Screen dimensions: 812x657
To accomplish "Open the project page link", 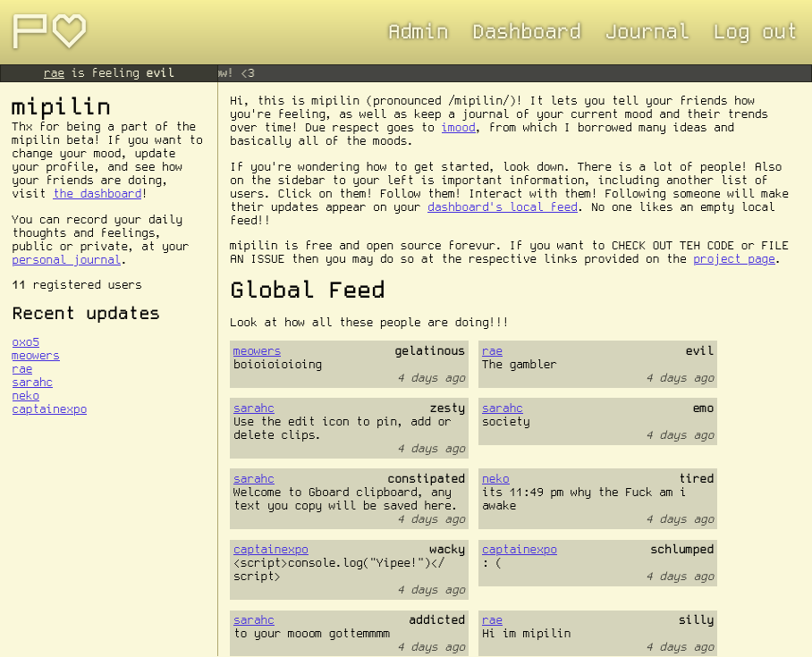I will (734, 259).
